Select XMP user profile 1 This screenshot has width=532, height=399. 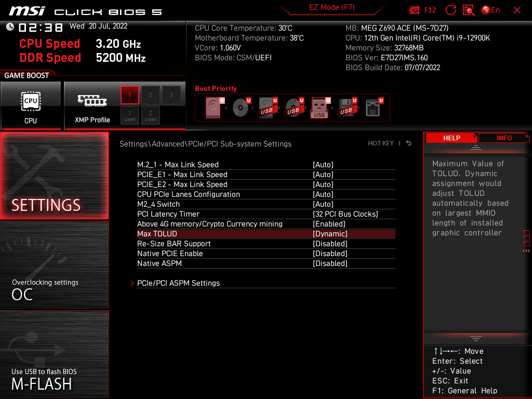point(129,115)
